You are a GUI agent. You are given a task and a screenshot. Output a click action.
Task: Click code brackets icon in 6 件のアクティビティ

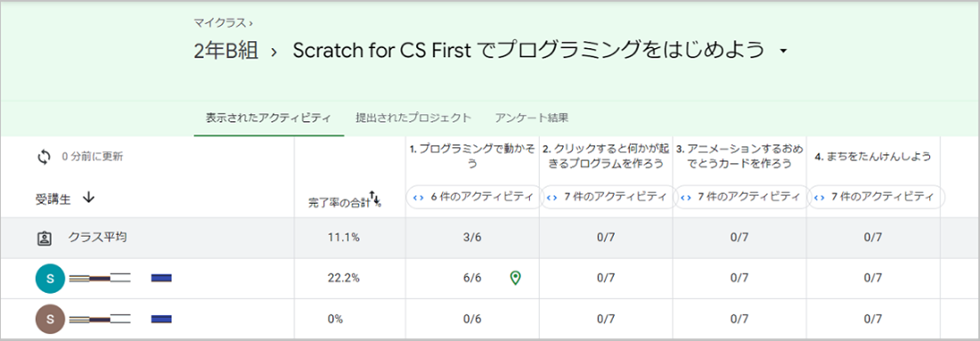418,198
